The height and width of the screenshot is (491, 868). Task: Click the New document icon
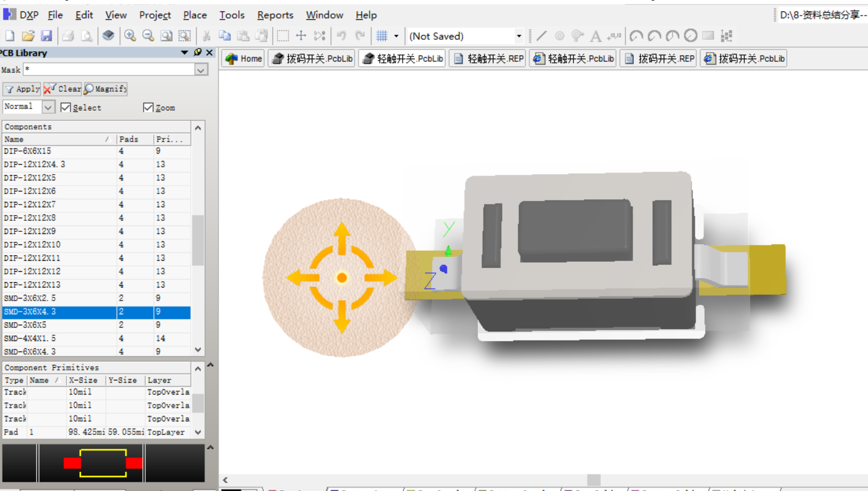(x=10, y=36)
